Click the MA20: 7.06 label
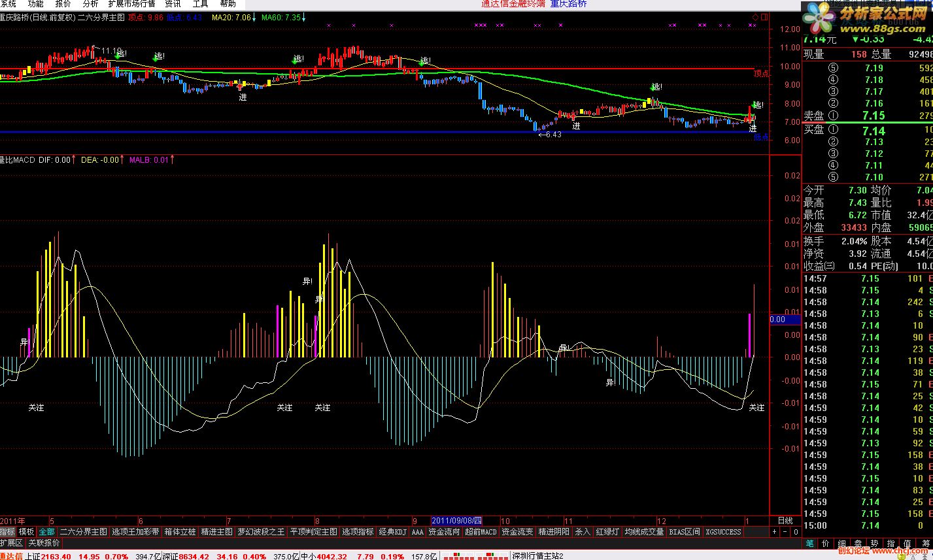933x560 pixels. [231, 18]
